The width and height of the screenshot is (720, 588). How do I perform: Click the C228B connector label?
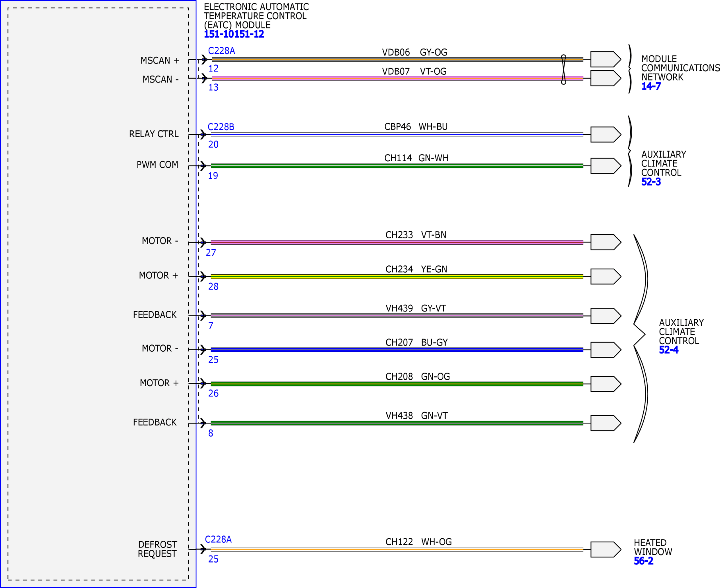point(221,127)
